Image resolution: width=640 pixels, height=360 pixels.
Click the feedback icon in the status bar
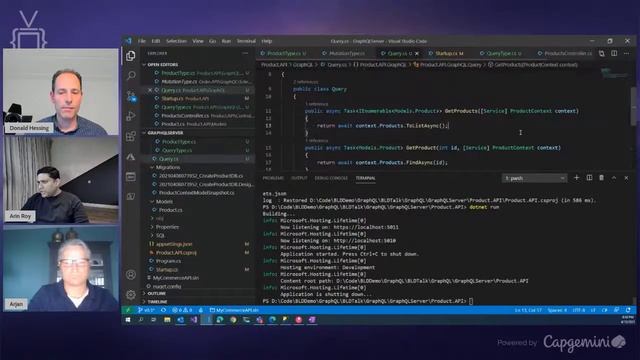click(x=616, y=310)
